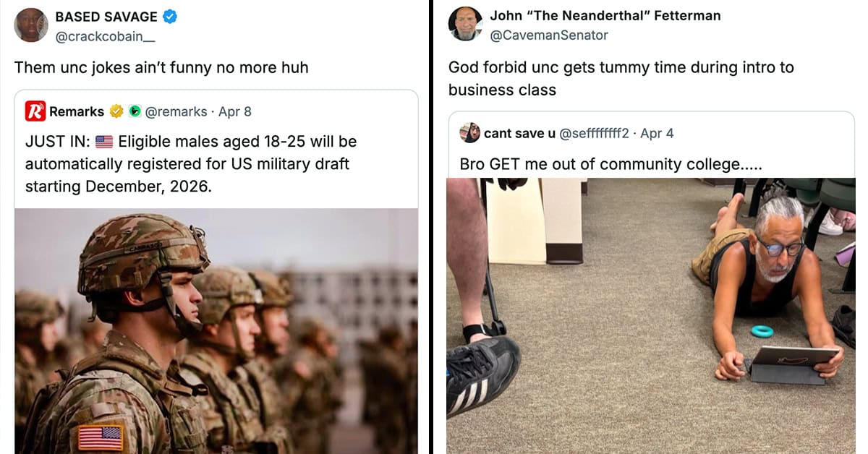This screenshot has height=454, width=868.
Task: Open the Remarks account name
Action: click(x=77, y=111)
